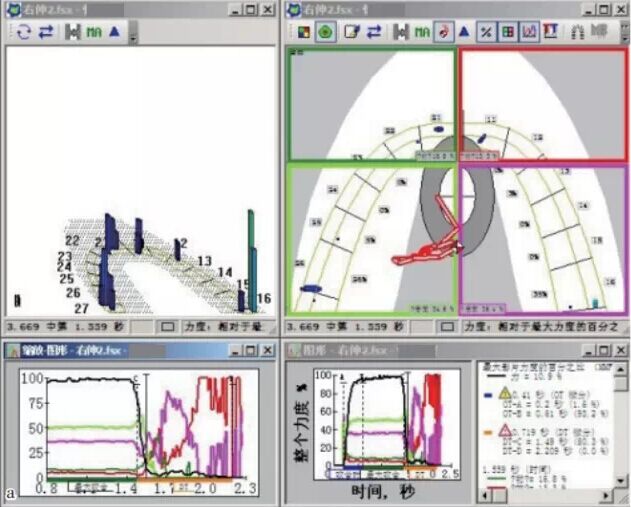Toggle the green MA button in left toolbar
The image size is (631, 507).
[x=93, y=31]
